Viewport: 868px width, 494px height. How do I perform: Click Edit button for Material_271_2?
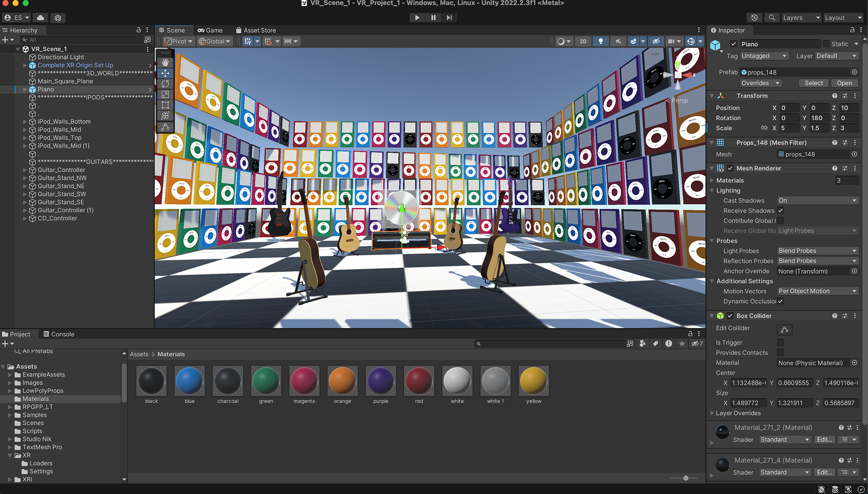coord(824,440)
